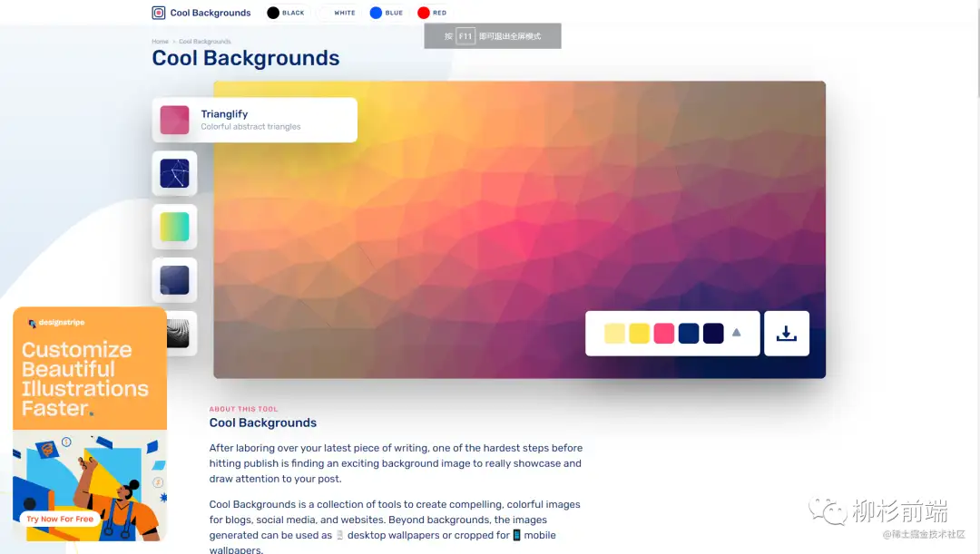Expand the color palette triangle arrow
The width and height of the screenshot is (980, 554).
pyautogui.click(x=736, y=333)
